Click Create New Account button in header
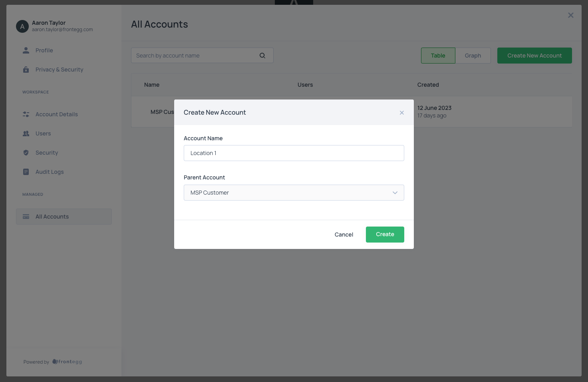This screenshot has width=588, height=382. [x=534, y=56]
